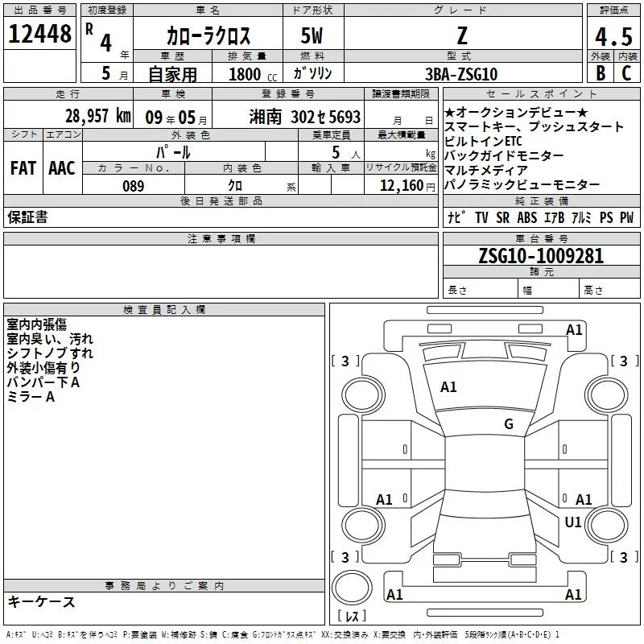Screen dimensions: 644x644
Task: Click the キーケース office notice text
Action: [41, 602]
